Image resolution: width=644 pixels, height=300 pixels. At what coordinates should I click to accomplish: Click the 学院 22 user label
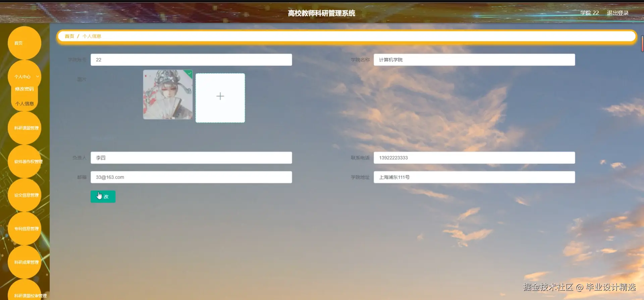pyautogui.click(x=589, y=13)
